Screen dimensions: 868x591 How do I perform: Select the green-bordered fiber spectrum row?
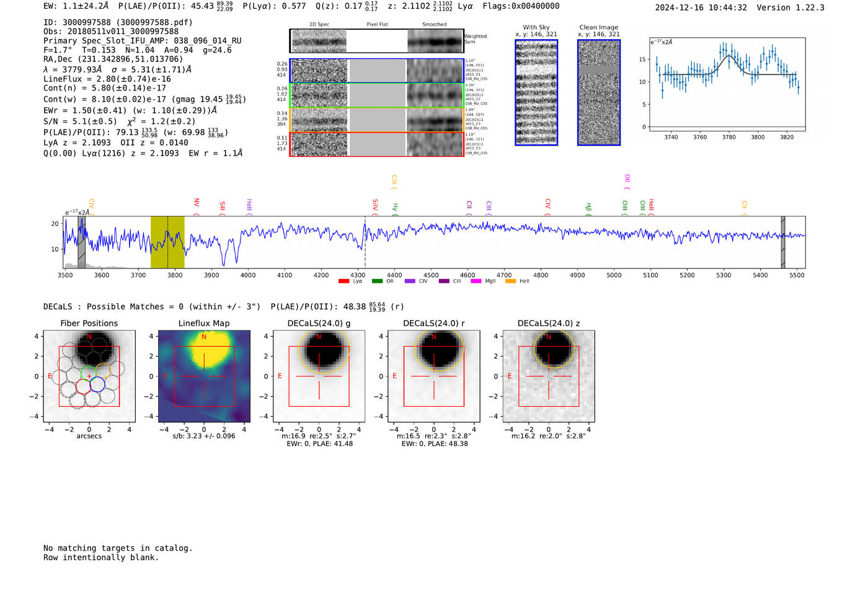377,96
